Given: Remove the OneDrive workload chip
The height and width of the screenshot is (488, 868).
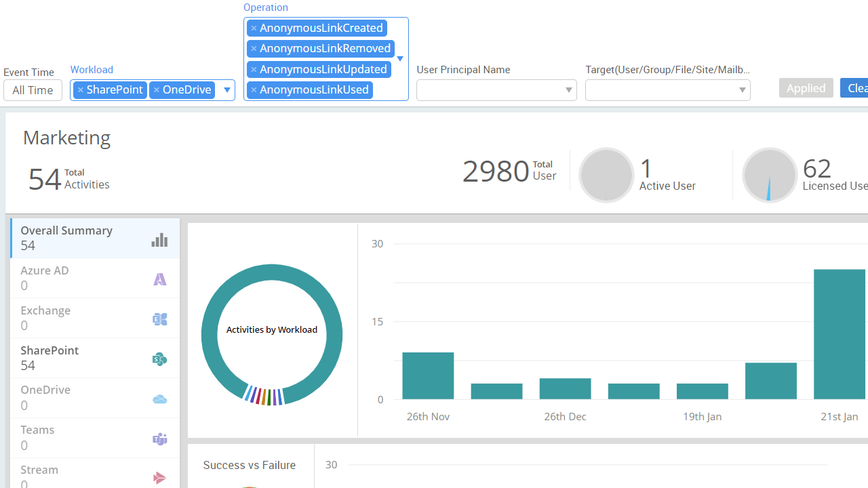Looking at the screenshot, I should [157, 89].
